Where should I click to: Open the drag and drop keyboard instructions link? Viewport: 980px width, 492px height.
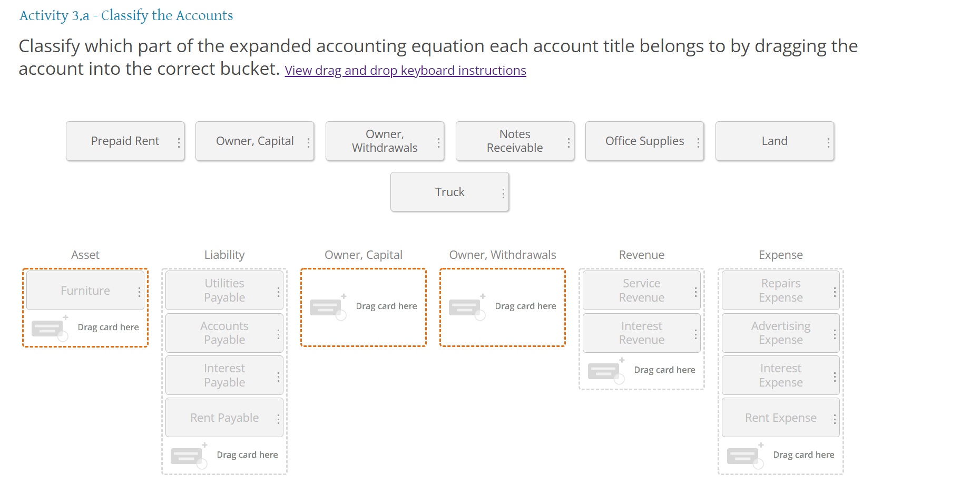405,71
